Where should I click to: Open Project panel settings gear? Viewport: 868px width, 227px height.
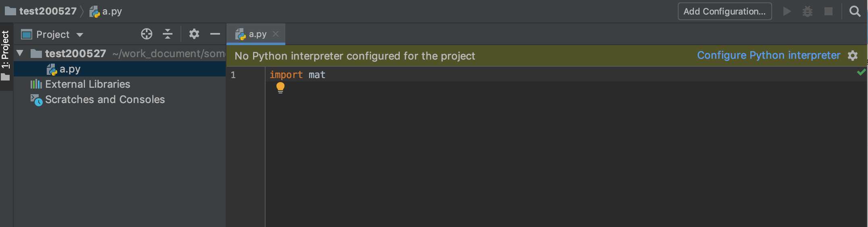tap(194, 34)
